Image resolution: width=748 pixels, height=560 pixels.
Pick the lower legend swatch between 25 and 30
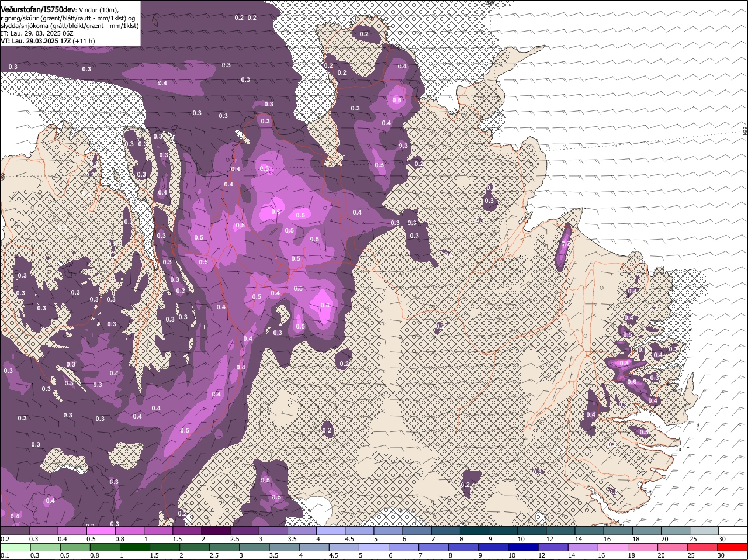pyautogui.click(x=702, y=547)
